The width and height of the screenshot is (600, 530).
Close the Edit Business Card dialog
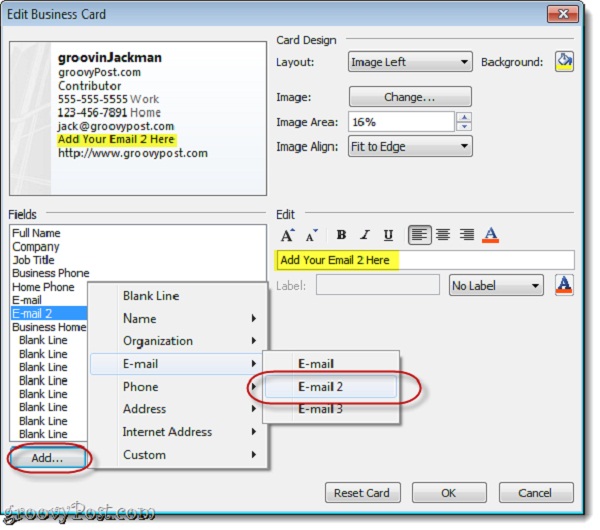click(562, 14)
